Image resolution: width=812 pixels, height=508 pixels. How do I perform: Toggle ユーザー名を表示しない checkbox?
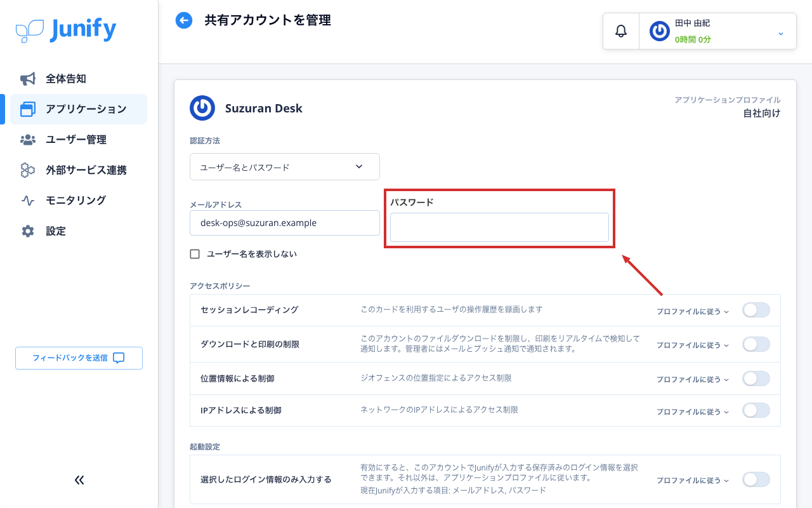tap(195, 254)
